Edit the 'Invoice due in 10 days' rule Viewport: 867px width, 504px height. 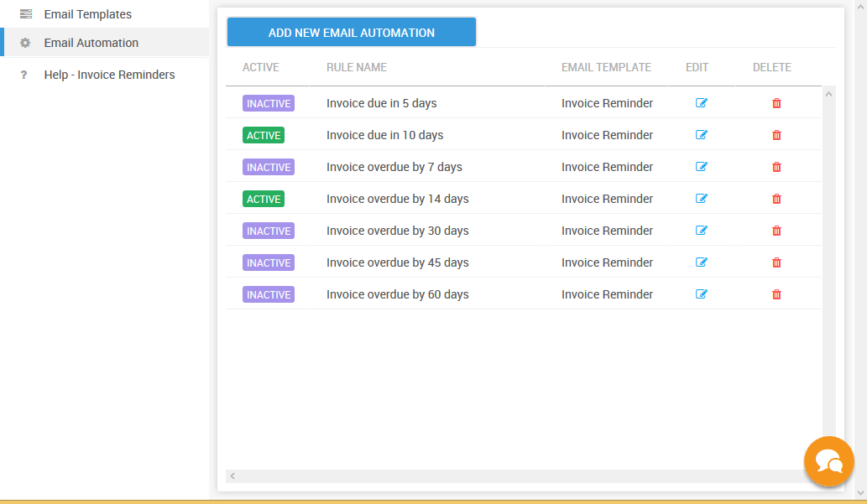[x=702, y=135]
